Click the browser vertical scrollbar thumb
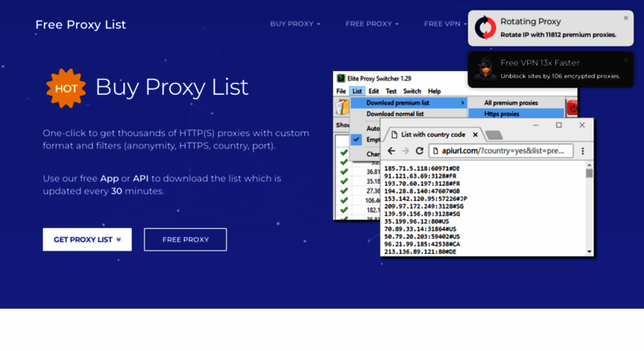This screenshot has width=644, height=351. click(x=589, y=173)
